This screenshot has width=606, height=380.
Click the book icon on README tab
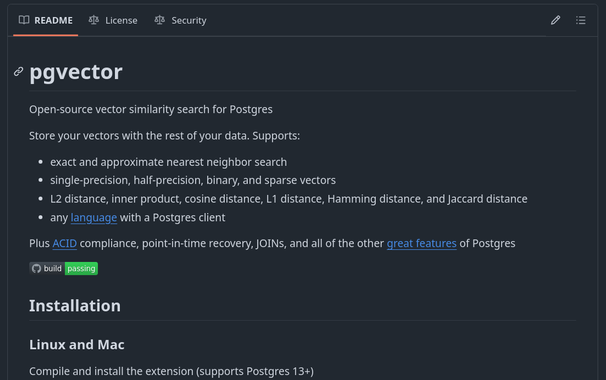(x=24, y=20)
